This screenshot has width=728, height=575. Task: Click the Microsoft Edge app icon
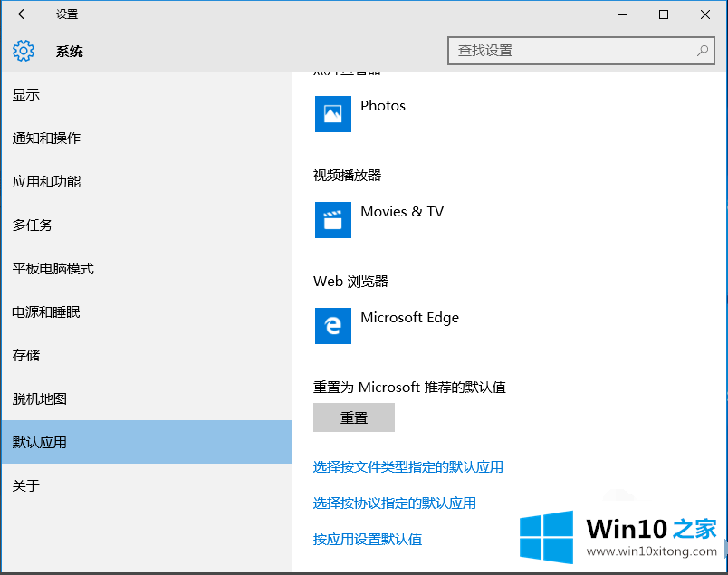[x=333, y=326]
